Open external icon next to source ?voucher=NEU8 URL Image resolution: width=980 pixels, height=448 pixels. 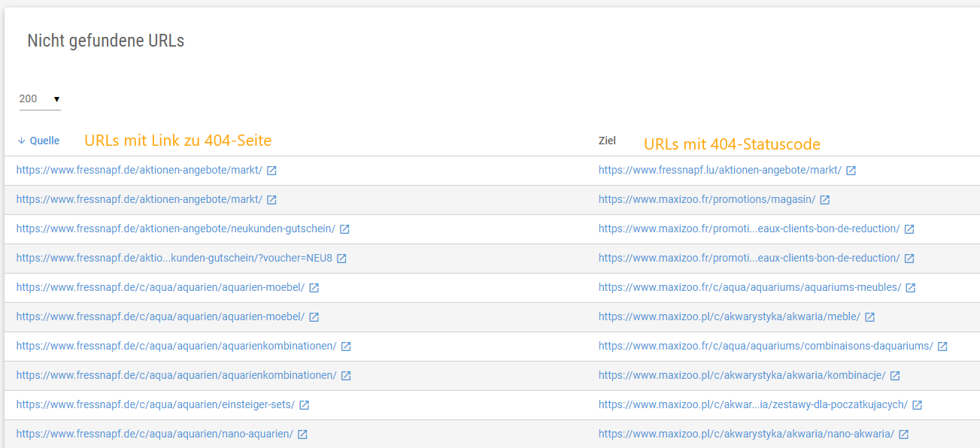[x=341, y=259]
